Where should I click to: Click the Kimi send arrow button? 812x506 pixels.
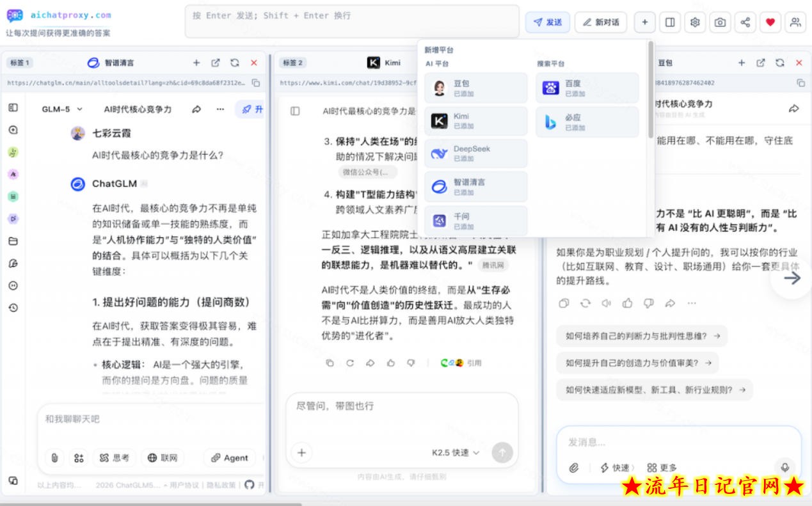pos(502,453)
